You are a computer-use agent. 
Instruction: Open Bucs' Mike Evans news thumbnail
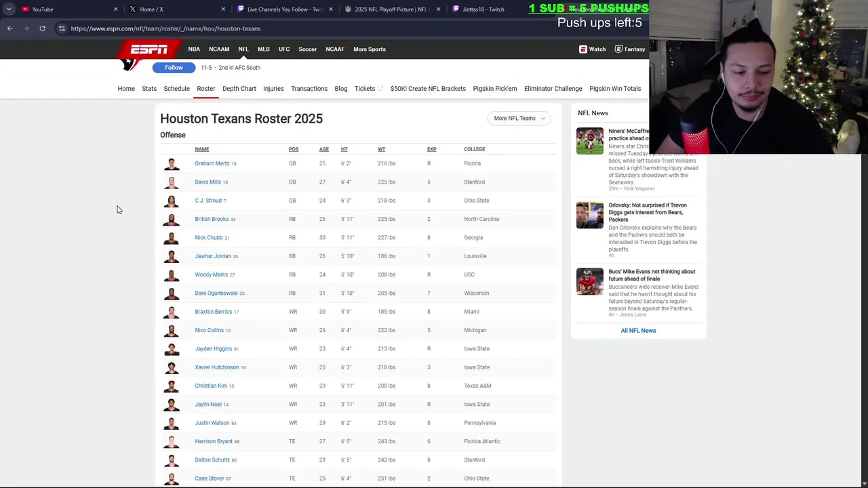[x=590, y=281]
